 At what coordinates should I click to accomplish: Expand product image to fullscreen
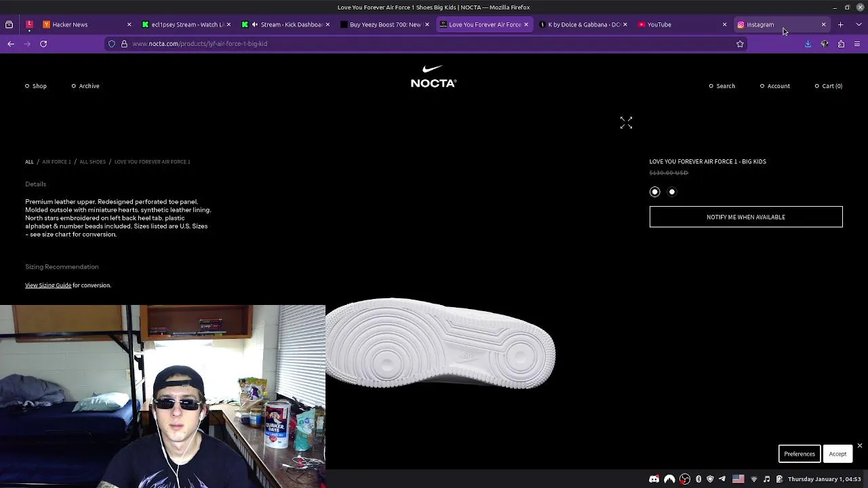click(x=626, y=123)
